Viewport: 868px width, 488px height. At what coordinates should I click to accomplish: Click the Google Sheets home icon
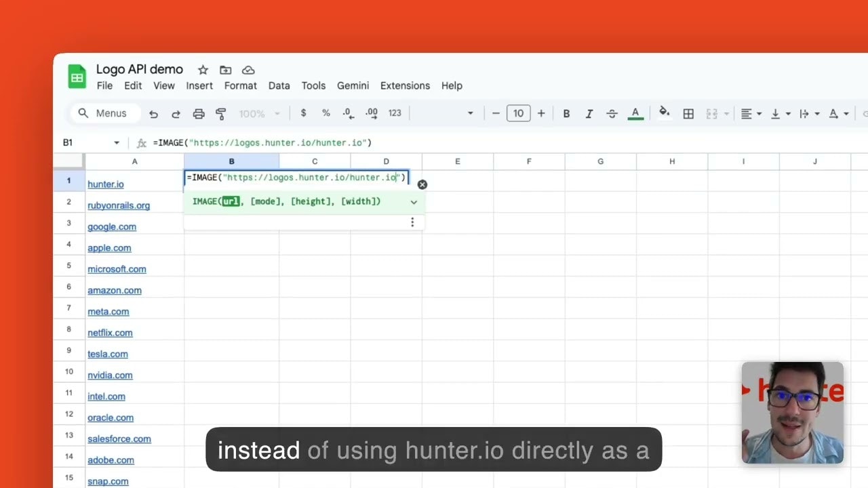coord(77,77)
